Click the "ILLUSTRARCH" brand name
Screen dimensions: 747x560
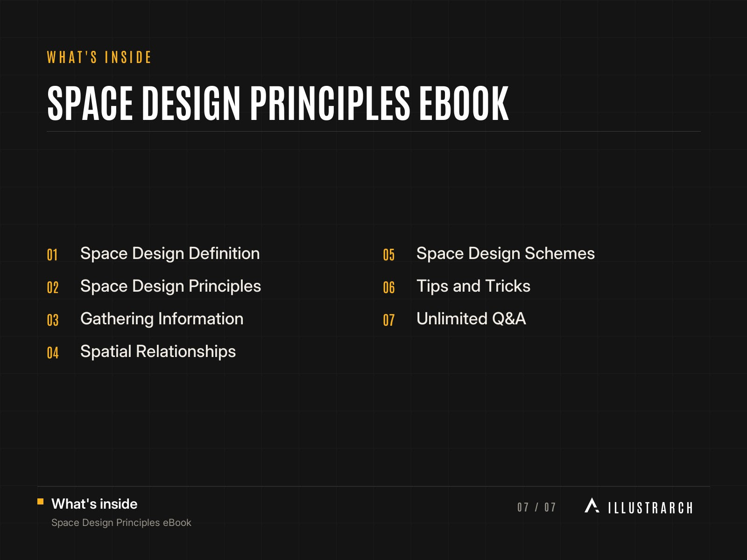point(650,508)
